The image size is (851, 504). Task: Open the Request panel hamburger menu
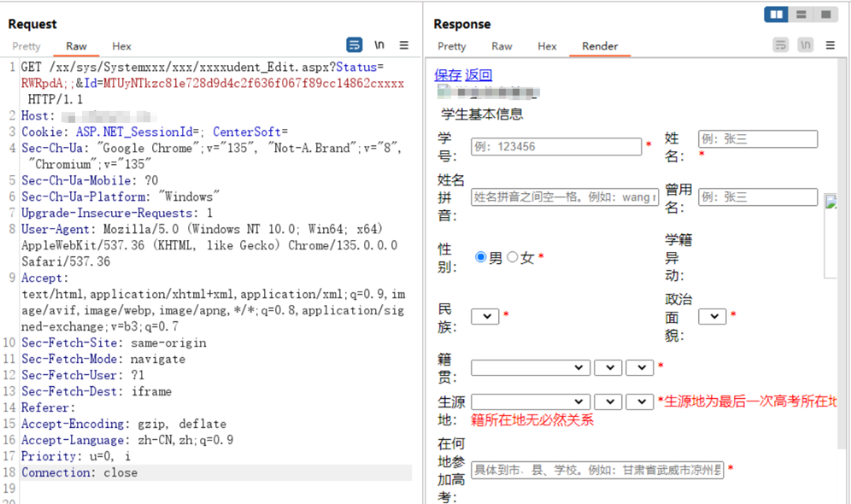coord(404,45)
